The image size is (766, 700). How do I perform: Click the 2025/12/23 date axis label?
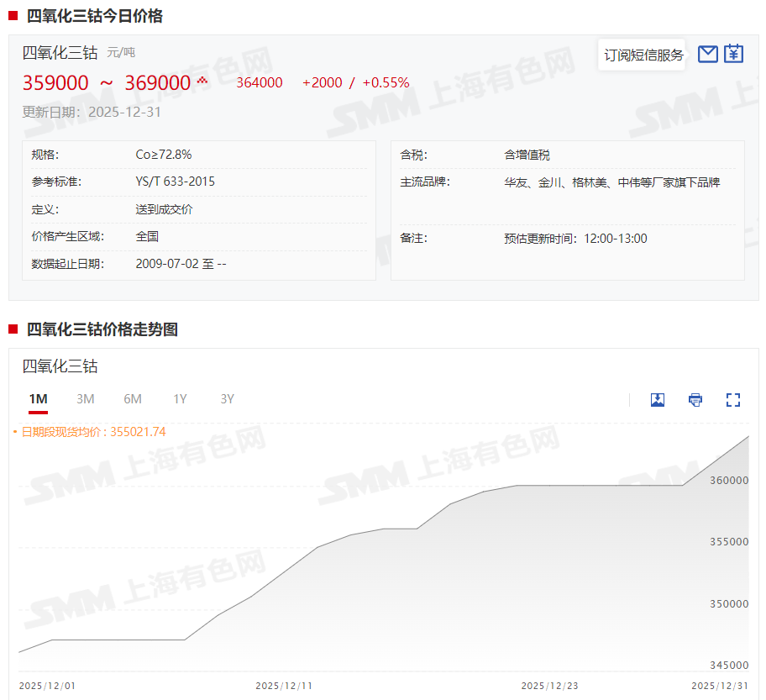point(549,686)
